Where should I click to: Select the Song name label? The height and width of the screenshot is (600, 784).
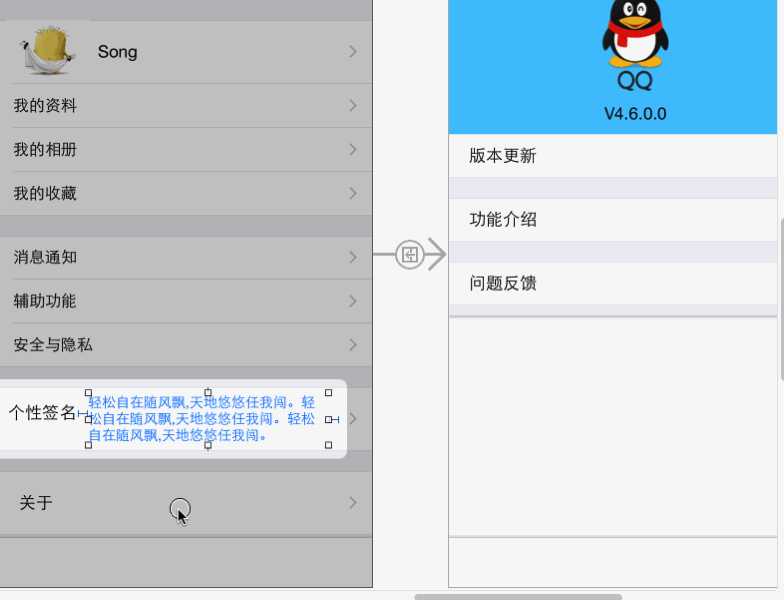[x=118, y=52]
